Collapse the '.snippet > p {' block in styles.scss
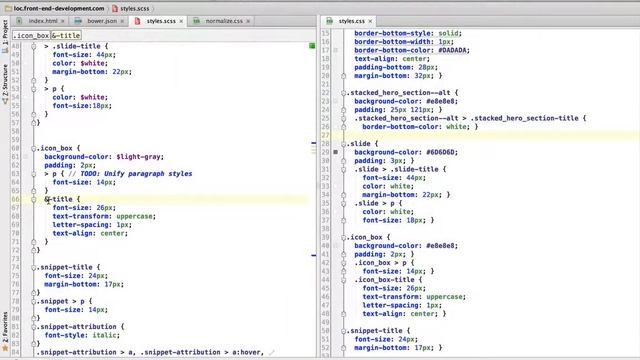 coord(34,301)
